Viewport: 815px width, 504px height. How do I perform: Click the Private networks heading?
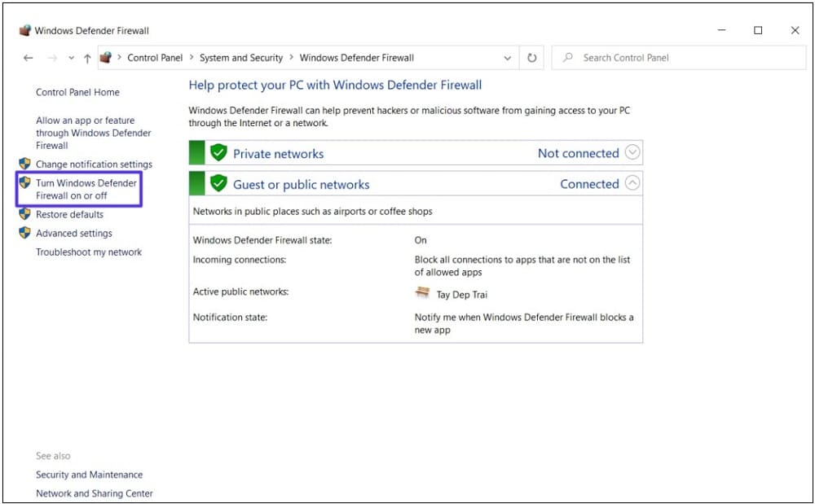pos(278,154)
